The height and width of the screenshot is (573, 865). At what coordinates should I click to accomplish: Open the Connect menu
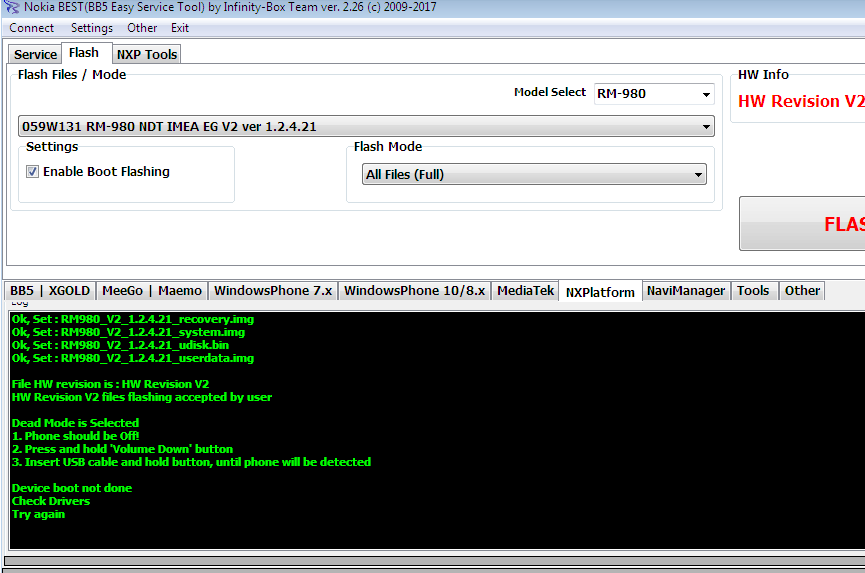pos(31,28)
